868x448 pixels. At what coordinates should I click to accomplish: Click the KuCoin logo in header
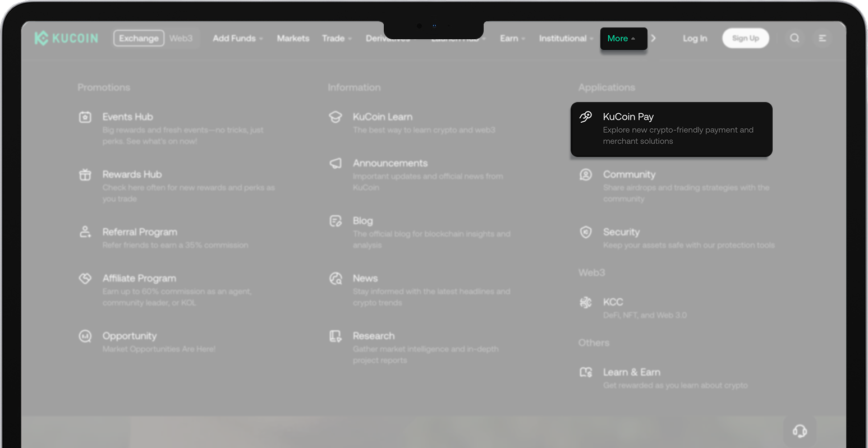point(66,38)
